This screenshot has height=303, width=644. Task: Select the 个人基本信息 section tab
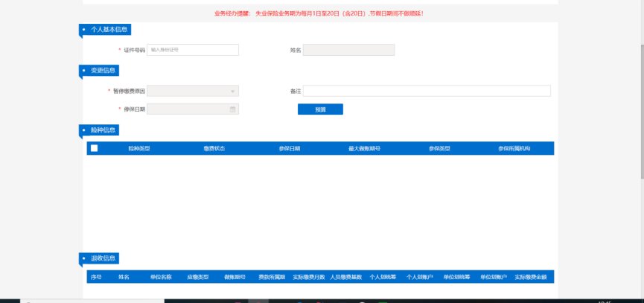108,30
